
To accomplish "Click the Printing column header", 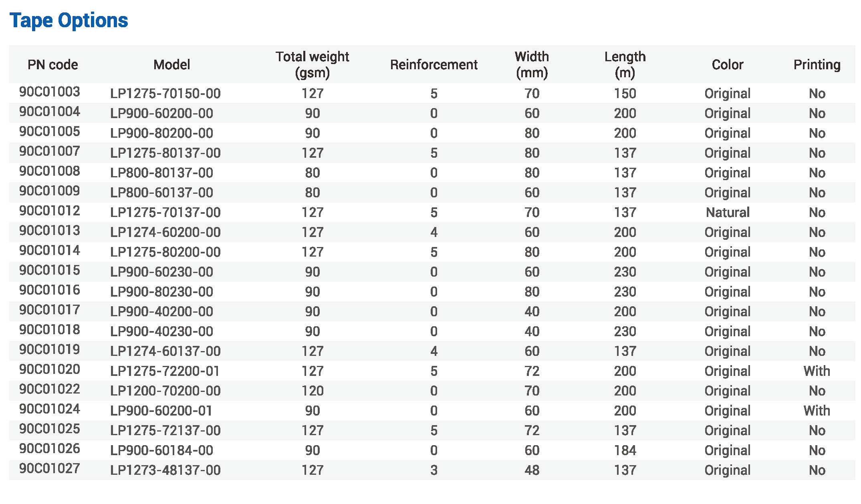I will tap(817, 64).
